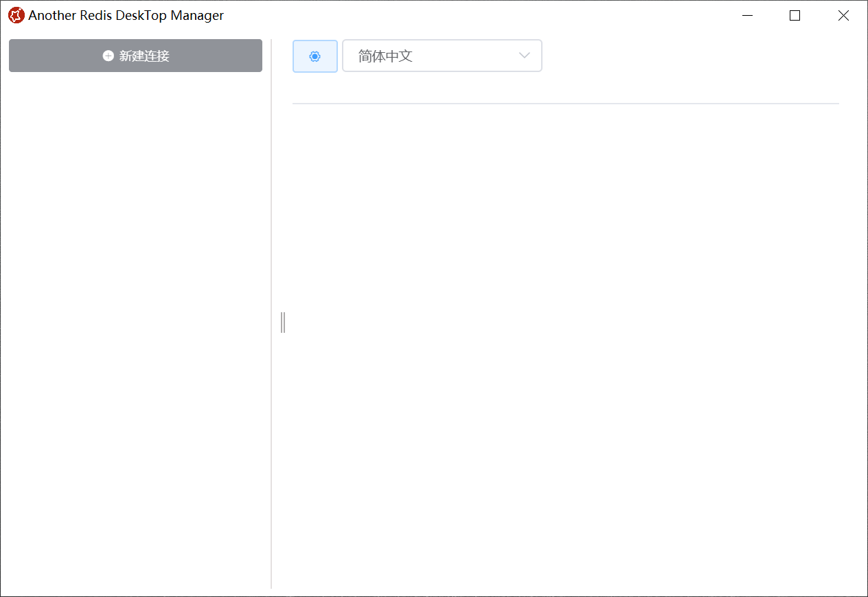Click the sidebar resize handle icon
The width and height of the screenshot is (868, 597).
point(283,322)
